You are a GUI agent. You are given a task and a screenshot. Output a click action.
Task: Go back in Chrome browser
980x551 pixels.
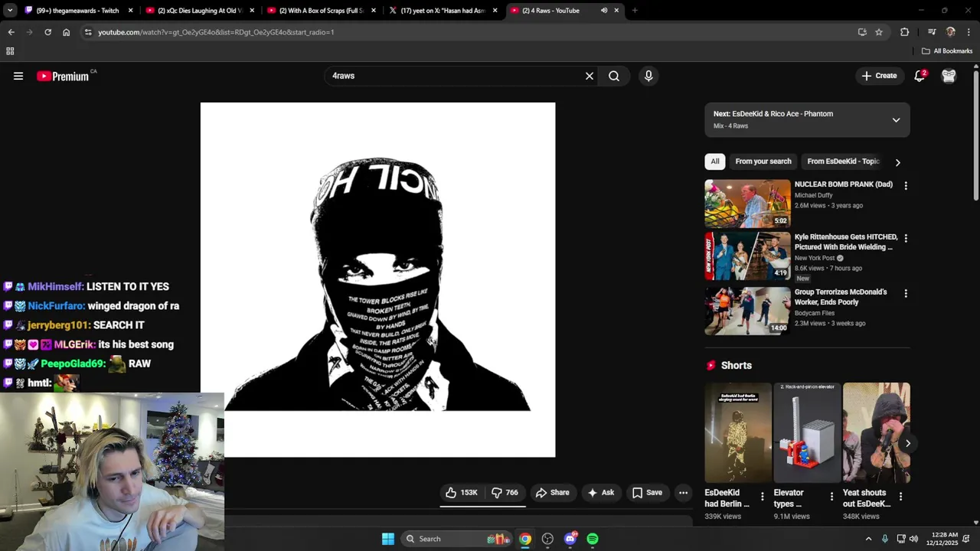pos(11,32)
